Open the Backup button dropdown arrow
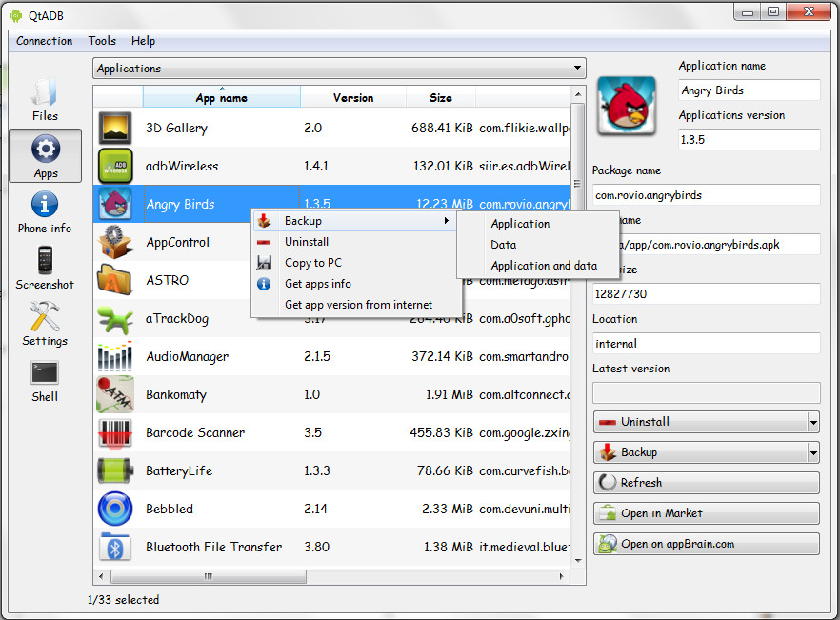Image resolution: width=840 pixels, height=620 pixels. coord(813,452)
